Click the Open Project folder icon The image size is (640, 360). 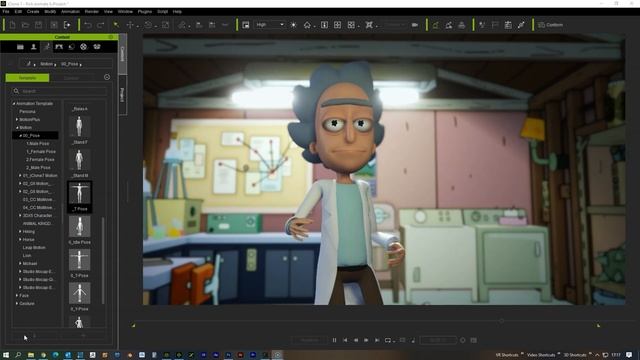pos(25,25)
